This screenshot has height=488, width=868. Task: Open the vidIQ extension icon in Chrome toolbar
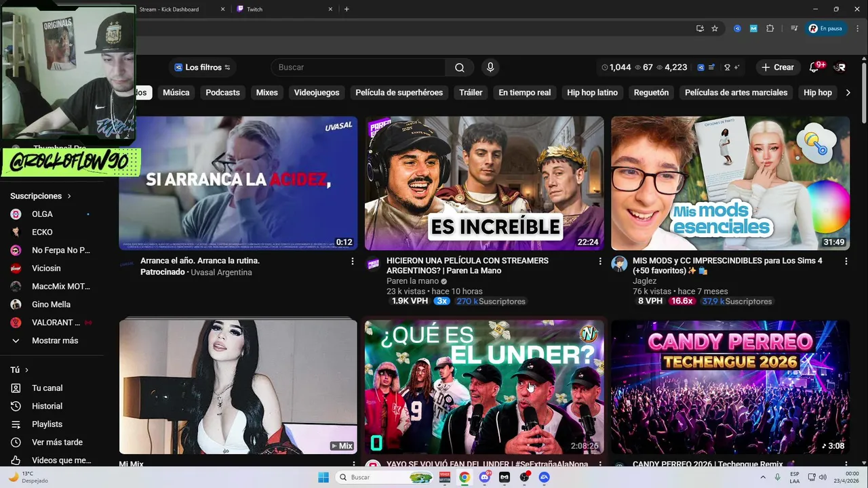point(737,28)
